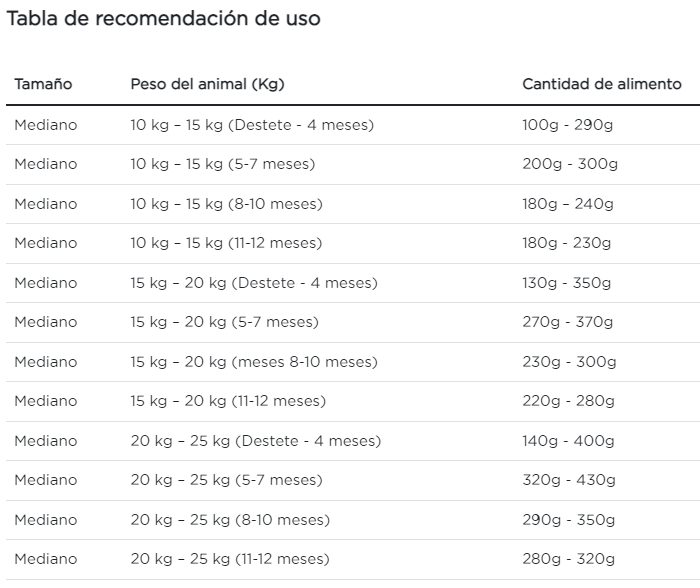Click the '280g - 320g' amount cell
This screenshot has height=588, width=700.
pos(569,559)
